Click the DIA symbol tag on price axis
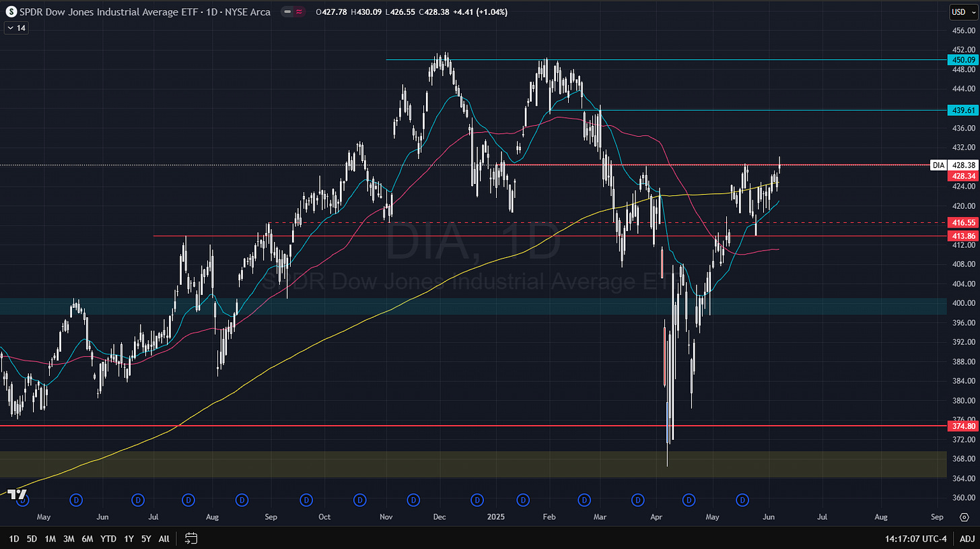The height and width of the screenshot is (549, 980). pos(939,165)
